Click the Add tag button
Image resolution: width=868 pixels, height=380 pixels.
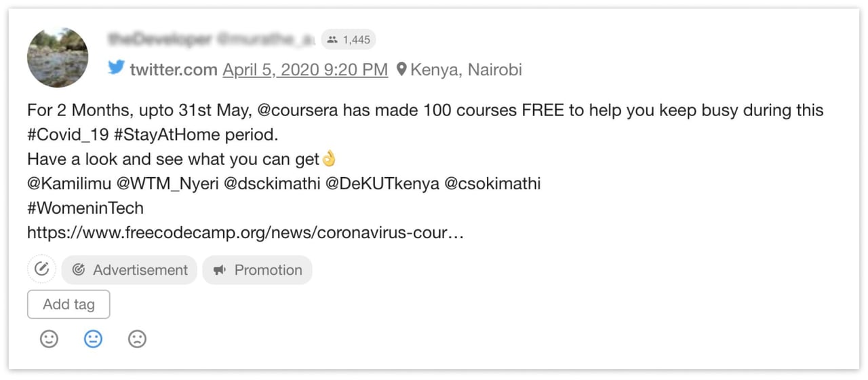[x=68, y=304]
